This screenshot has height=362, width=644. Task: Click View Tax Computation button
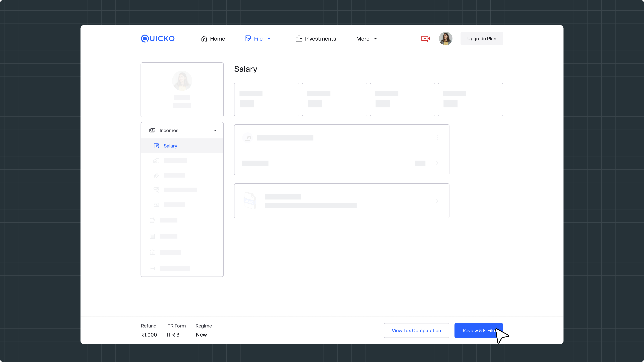tap(416, 330)
